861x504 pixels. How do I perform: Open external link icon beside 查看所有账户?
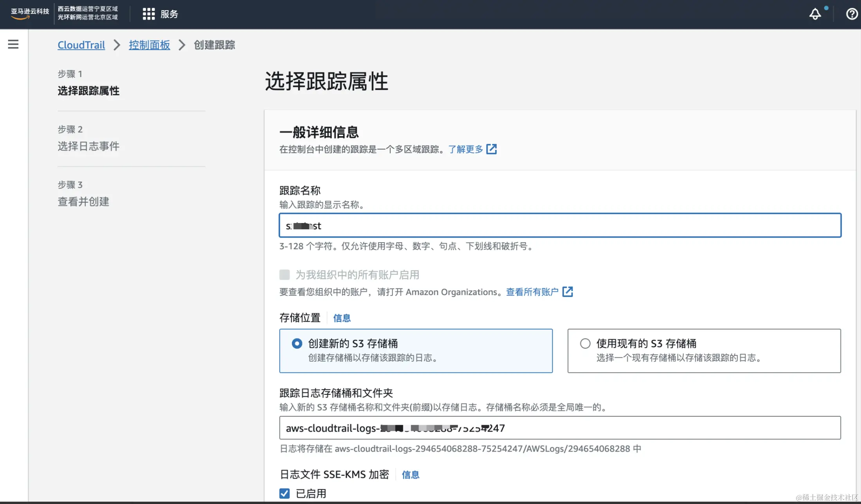tap(567, 292)
